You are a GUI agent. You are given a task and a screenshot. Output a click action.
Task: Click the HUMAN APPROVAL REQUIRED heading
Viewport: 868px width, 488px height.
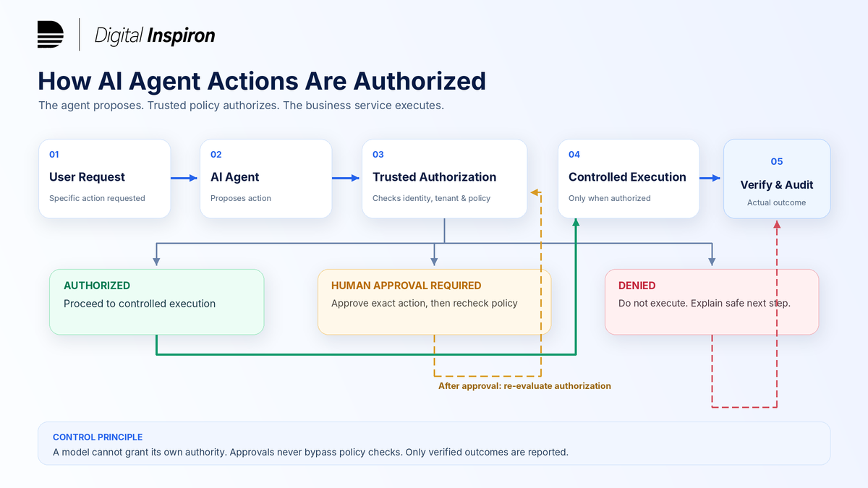click(406, 286)
